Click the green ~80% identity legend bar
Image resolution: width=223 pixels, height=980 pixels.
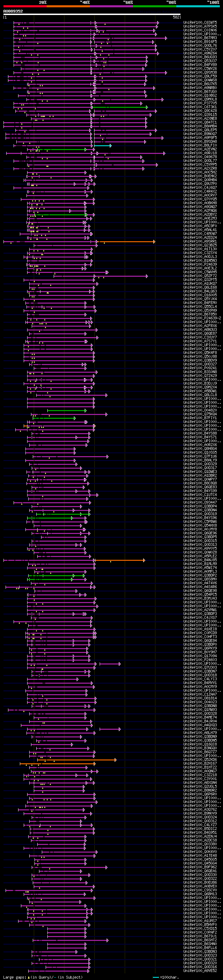click(155, 7)
